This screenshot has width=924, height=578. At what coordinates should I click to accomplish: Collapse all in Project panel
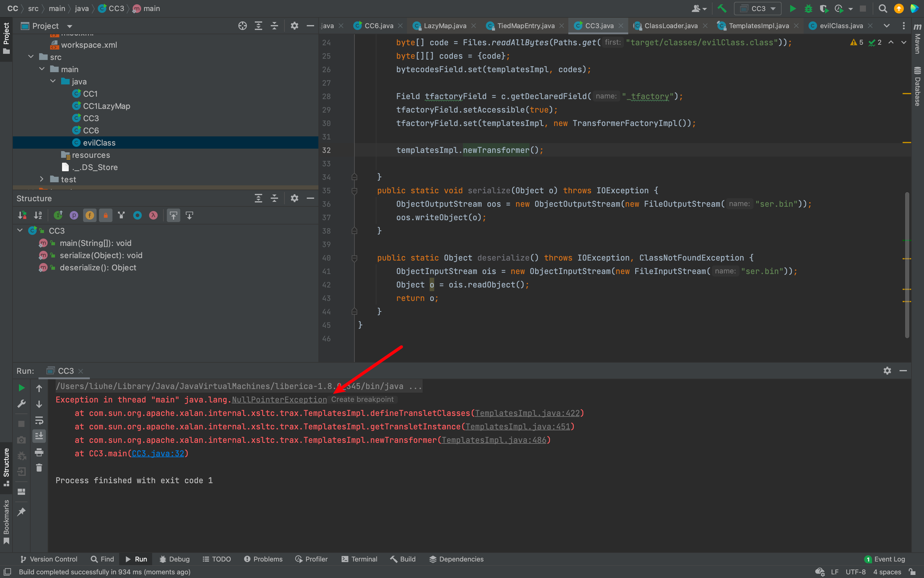pyautogui.click(x=274, y=26)
